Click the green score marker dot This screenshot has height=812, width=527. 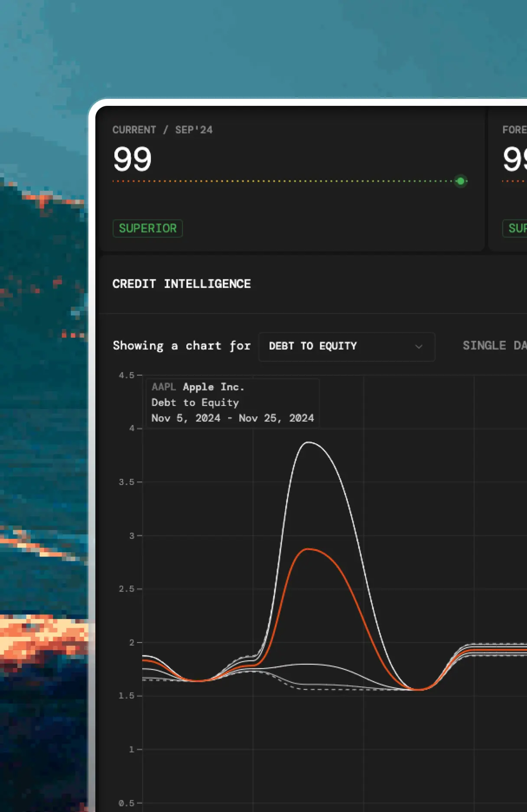[x=461, y=181]
